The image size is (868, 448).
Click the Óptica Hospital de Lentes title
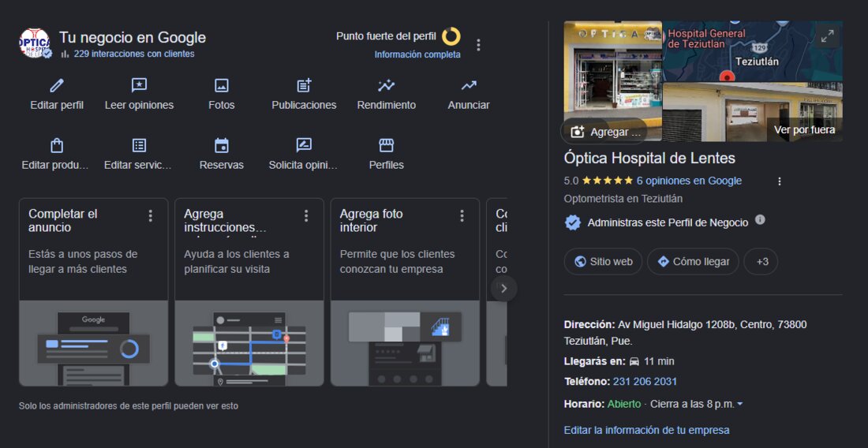point(649,159)
